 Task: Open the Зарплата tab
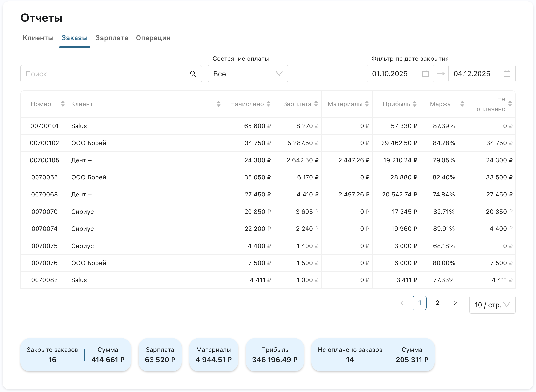pyautogui.click(x=112, y=38)
